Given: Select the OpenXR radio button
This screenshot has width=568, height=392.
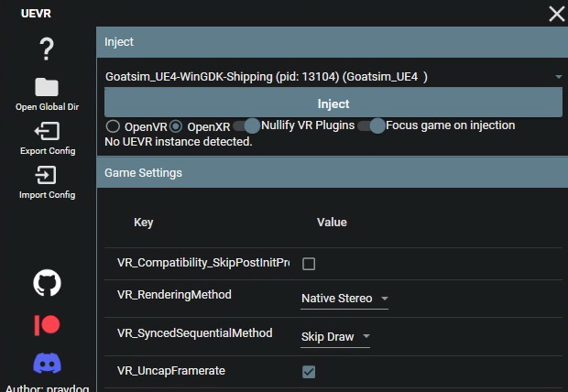Looking at the screenshot, I should 176,126.
